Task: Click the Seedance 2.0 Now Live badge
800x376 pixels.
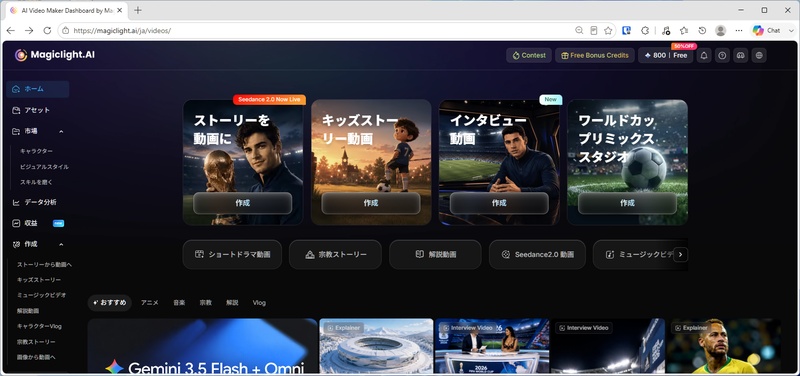Action: 269,99
